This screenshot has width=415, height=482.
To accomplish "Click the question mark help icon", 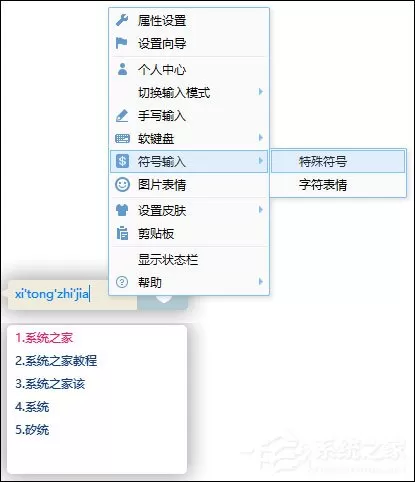I will coord(122,282).
